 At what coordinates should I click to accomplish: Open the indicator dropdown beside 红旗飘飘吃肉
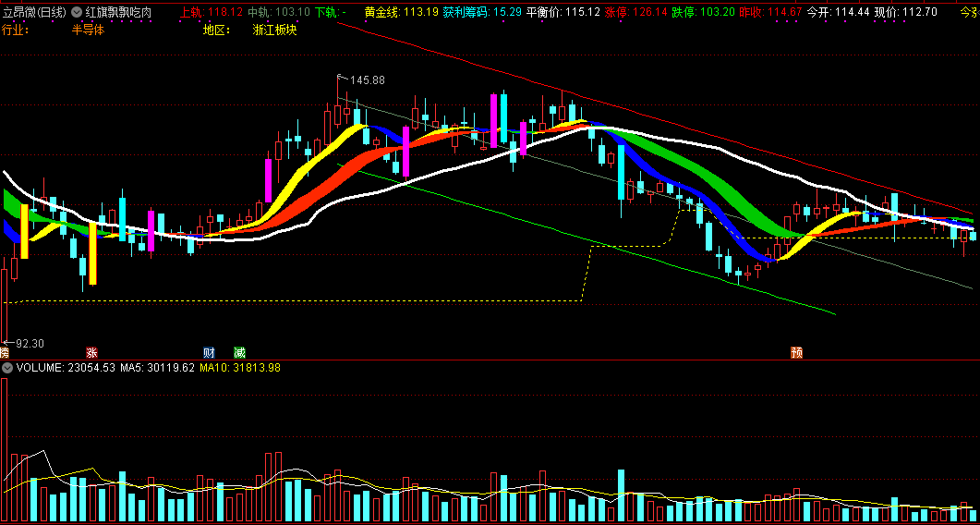click(77, 11)
